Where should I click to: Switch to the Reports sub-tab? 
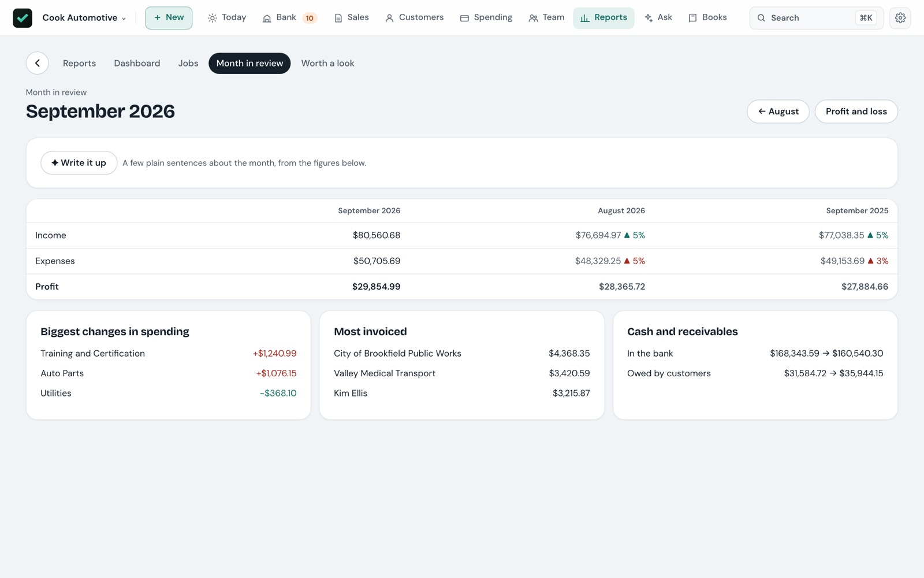tap(79, 63)
